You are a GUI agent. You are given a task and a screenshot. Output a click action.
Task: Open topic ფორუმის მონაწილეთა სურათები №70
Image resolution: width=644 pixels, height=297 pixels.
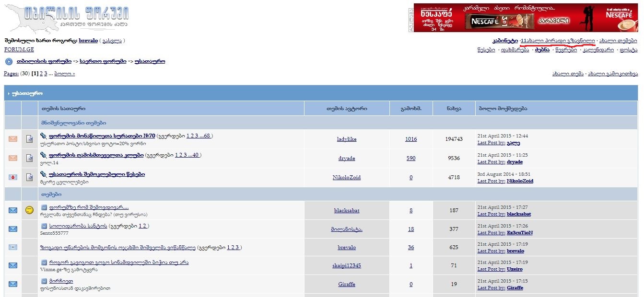[x=102, y=136]
